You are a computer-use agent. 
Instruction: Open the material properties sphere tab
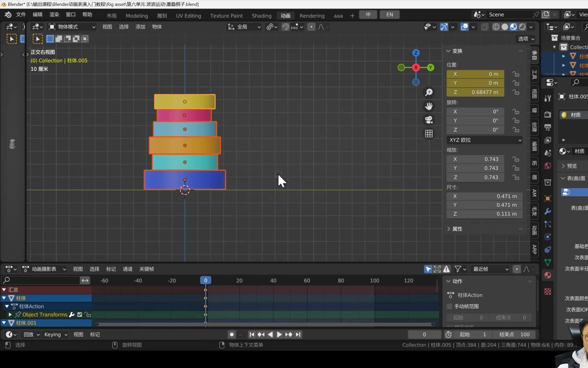click(548, 275)
